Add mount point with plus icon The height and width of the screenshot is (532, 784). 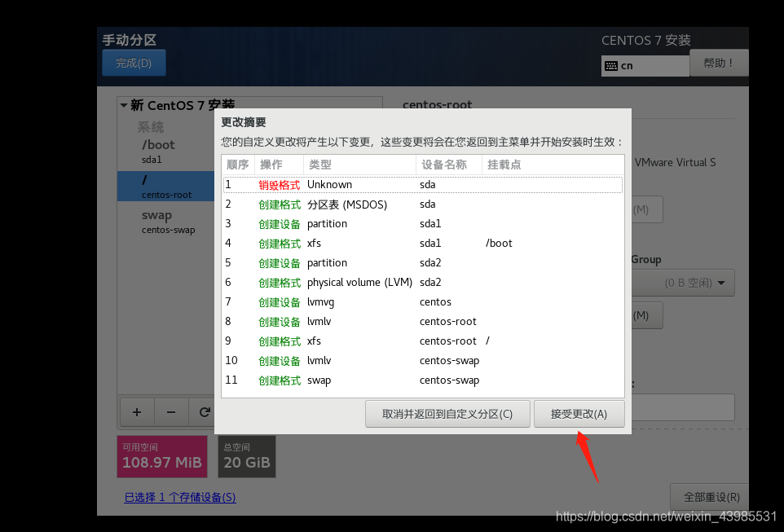pyautogui.click(x=137, y=412)
